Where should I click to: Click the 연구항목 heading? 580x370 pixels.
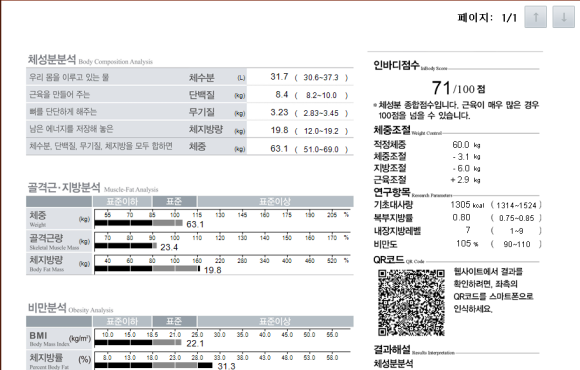[x=392, y=192]
